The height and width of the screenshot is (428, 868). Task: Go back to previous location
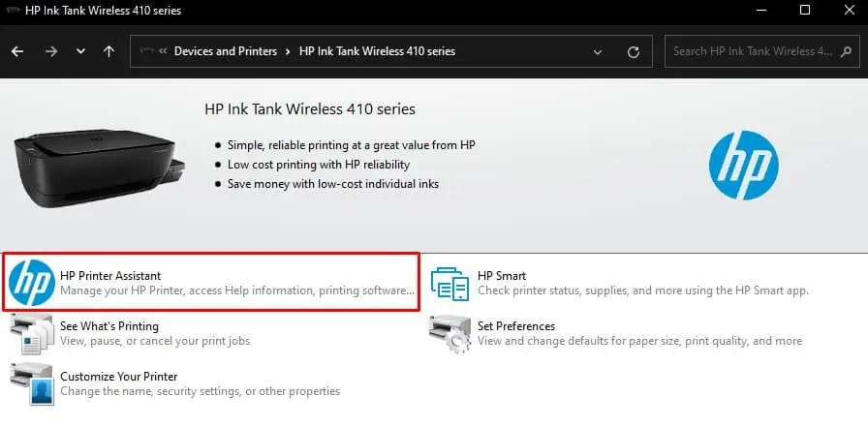click(x=19, y=51)
